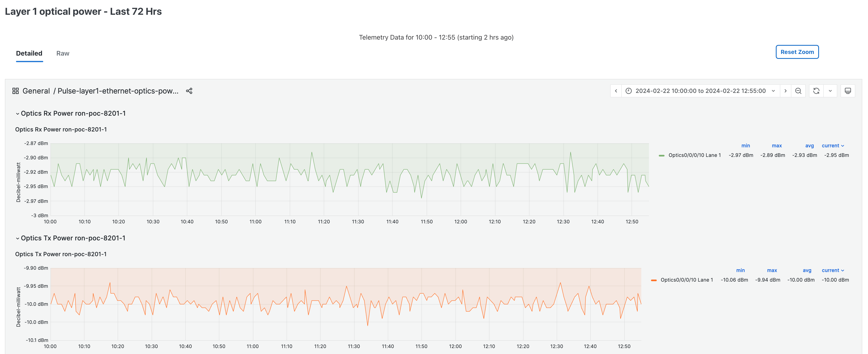
Task: Toggle Rx series Optics0/0/0/10 Lane 1 legend
Action: coord(694,155)
